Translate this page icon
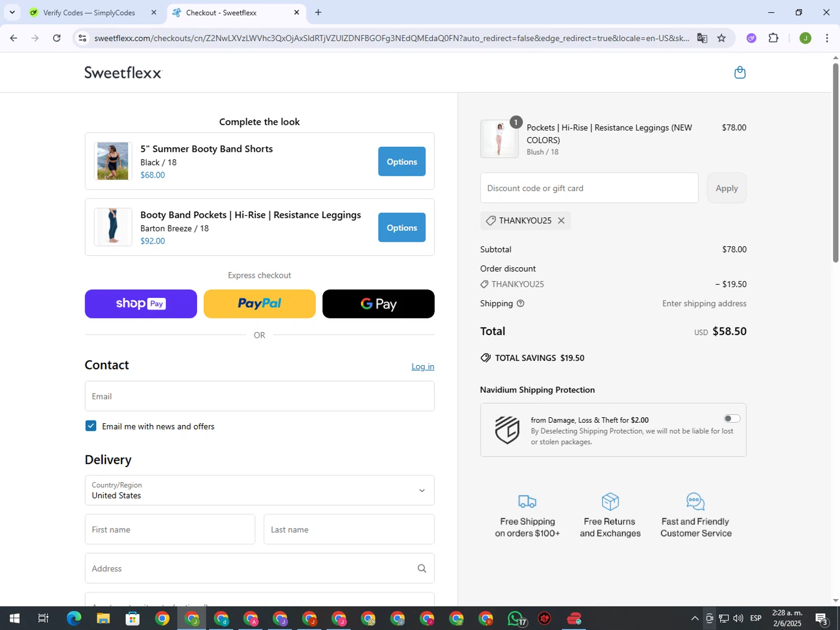The image size is (840, 630). [x=702, y=38]
